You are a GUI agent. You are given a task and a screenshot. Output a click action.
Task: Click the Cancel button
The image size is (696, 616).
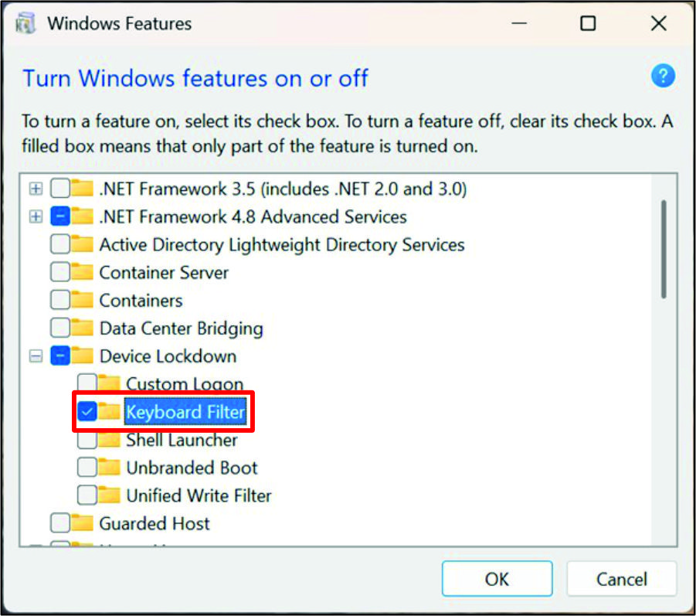[x=621, y=579]
